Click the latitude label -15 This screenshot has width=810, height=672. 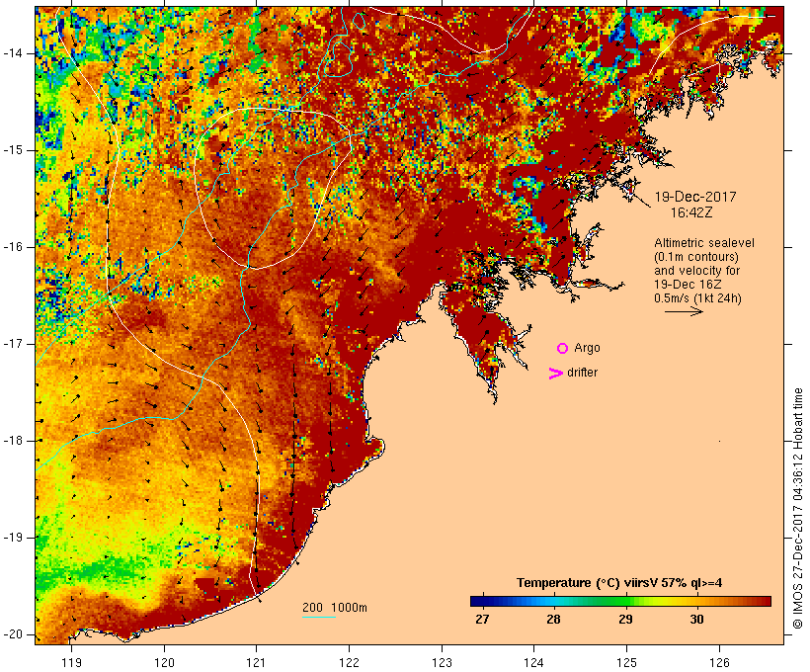tap(13, 150)
